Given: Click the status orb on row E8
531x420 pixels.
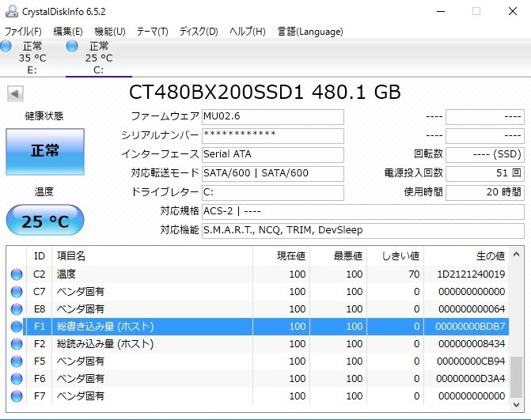Looking at the screenshot, I should 17,309.
